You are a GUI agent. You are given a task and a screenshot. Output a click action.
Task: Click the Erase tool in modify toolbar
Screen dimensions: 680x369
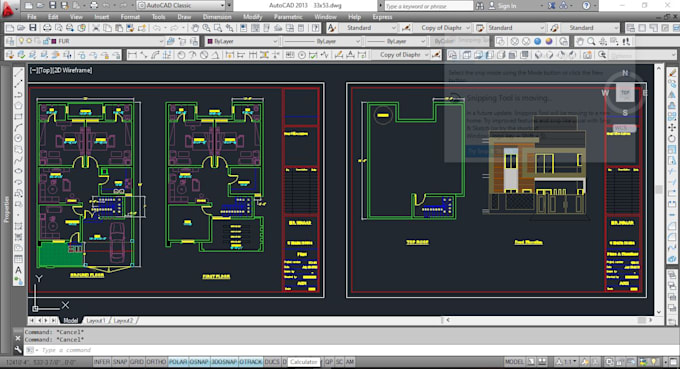672,72
